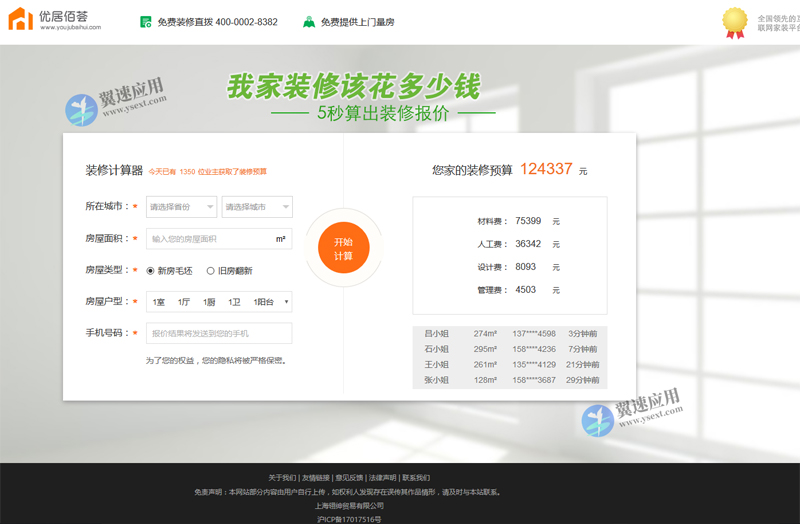The width and height of the screenshot is (800, 524).
Task: Click the 设计费 8093 value
Action: [526, 267]
